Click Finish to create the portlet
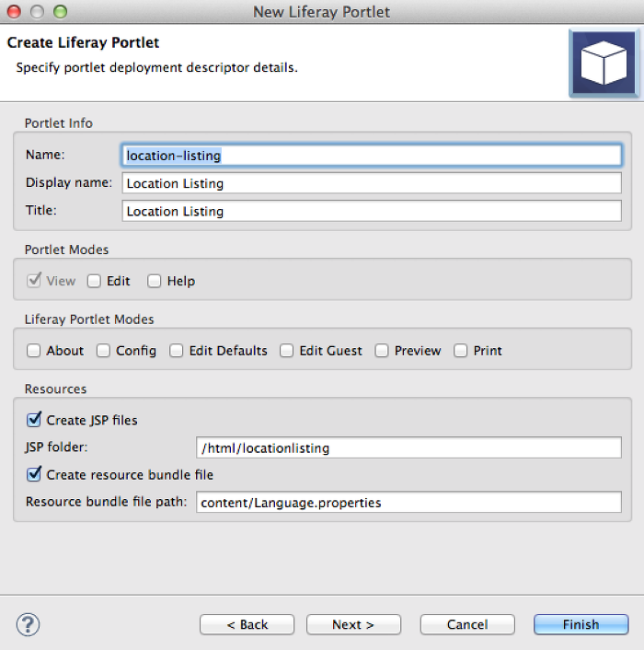Image resolution: width=644 pixels, height=650 pixels. pos(581,624)
